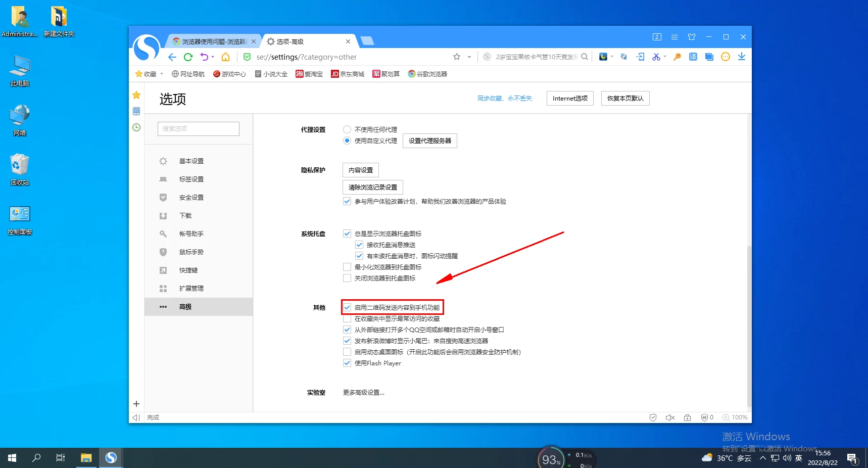The width and height of the screenshot is (868, 468).
Task: Open the browser main menu icon
Action: click(x=674, y=37)
